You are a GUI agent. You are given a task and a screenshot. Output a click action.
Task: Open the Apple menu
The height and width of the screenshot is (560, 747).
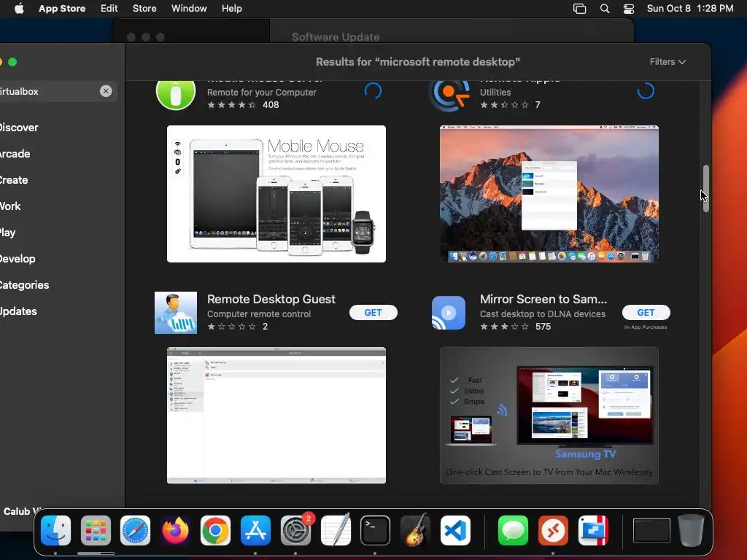[x=19, y=9]
